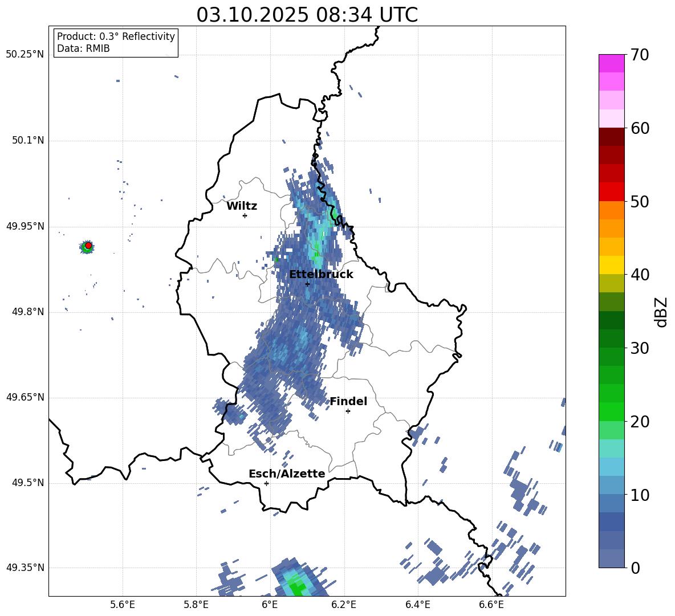Click the red radar site marker
This screenshot has width=675, height=616.
point(88,245)
